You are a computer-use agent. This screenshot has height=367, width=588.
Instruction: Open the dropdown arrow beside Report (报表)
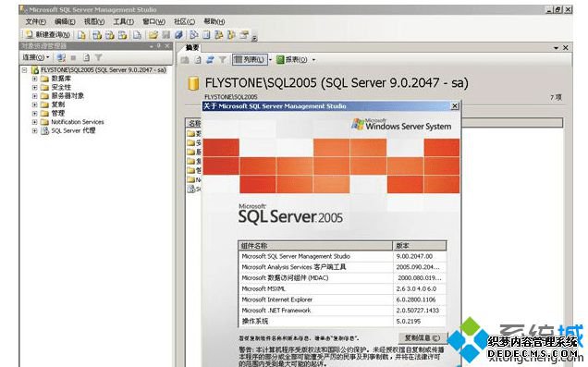pos(313,59)
